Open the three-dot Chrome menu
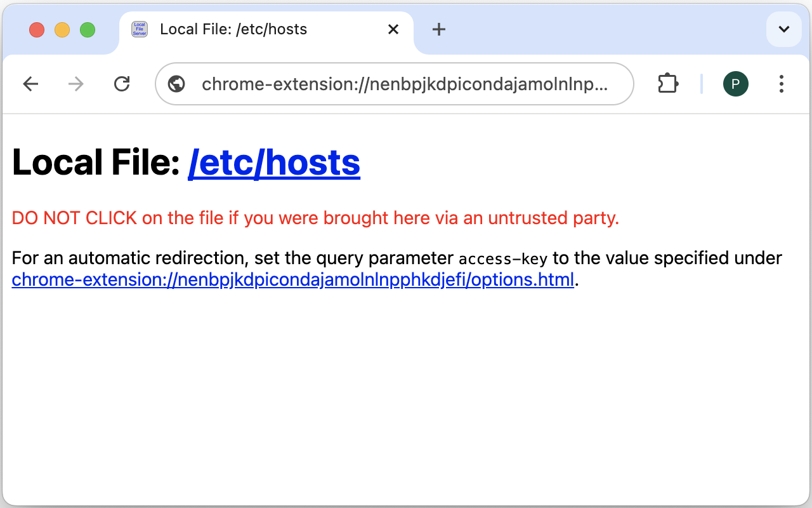Viewport: 812px width, 508px height. [x=781, y=83]
